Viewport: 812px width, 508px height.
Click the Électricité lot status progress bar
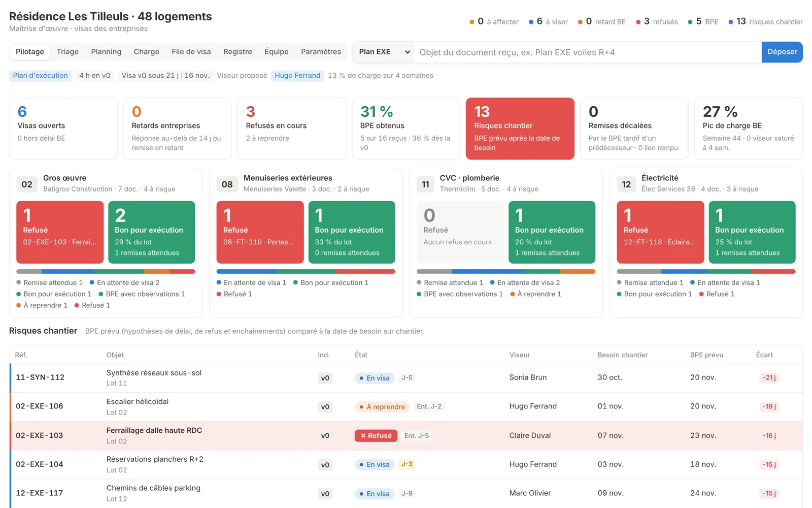coord(706,272)
